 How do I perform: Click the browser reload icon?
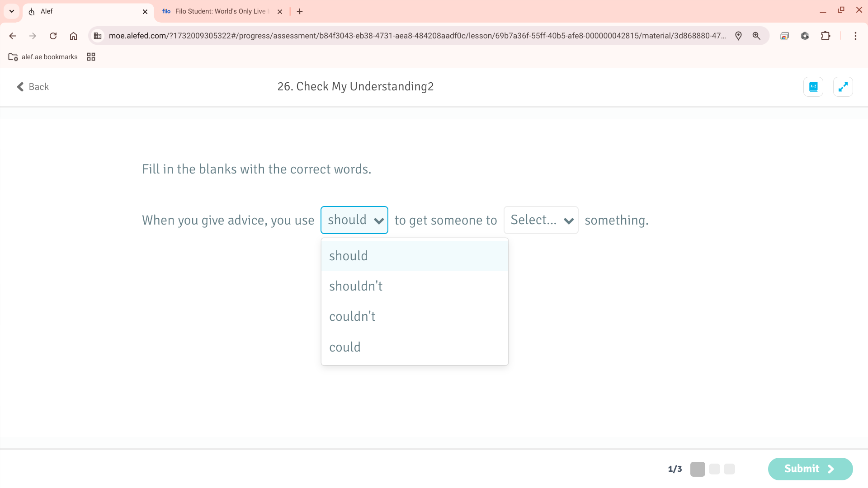(53, 36)
